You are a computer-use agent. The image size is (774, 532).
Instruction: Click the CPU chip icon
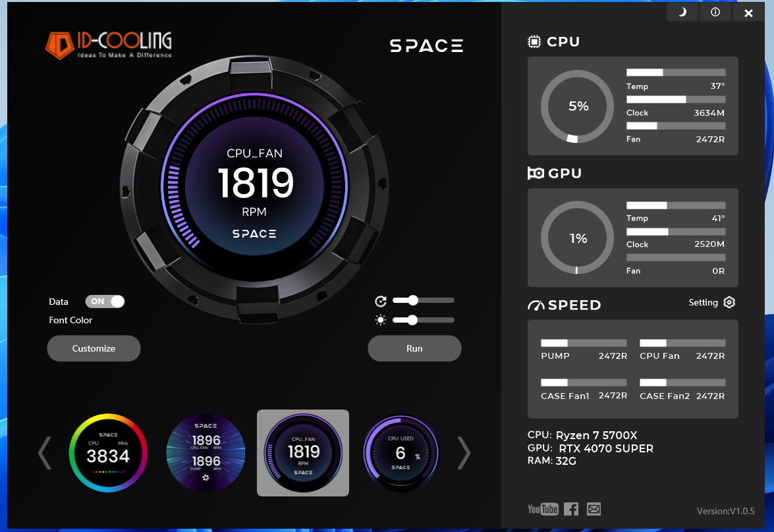(534, 42)
